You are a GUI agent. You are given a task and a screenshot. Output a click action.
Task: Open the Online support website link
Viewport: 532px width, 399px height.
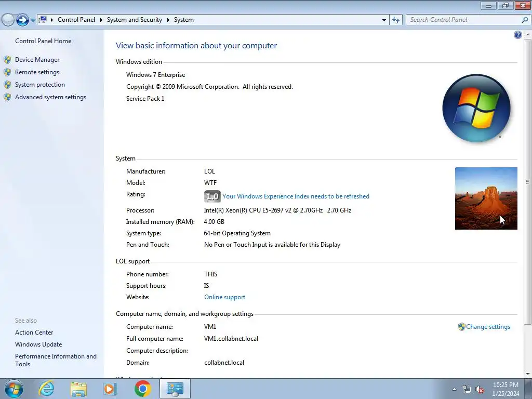click(x=224, y=297)
